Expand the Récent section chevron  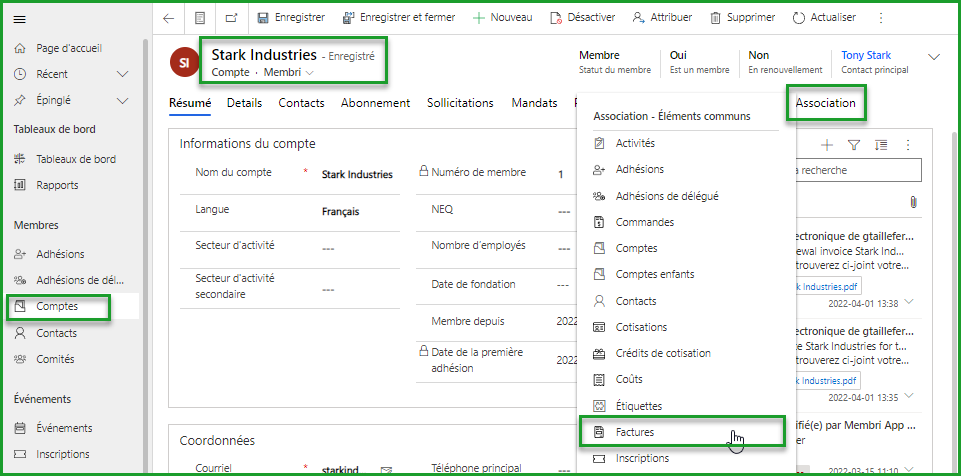123,74
